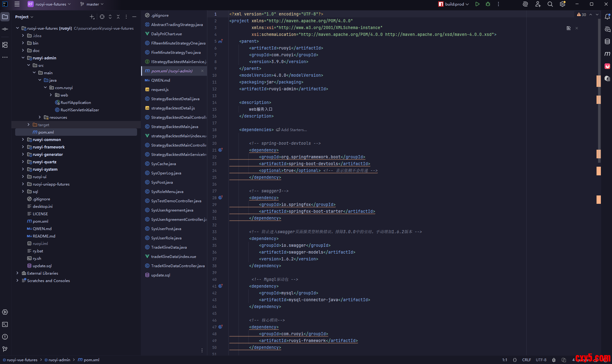
Task: Open the StrategyBacktestMain.java tab
Action: point(175,126)
